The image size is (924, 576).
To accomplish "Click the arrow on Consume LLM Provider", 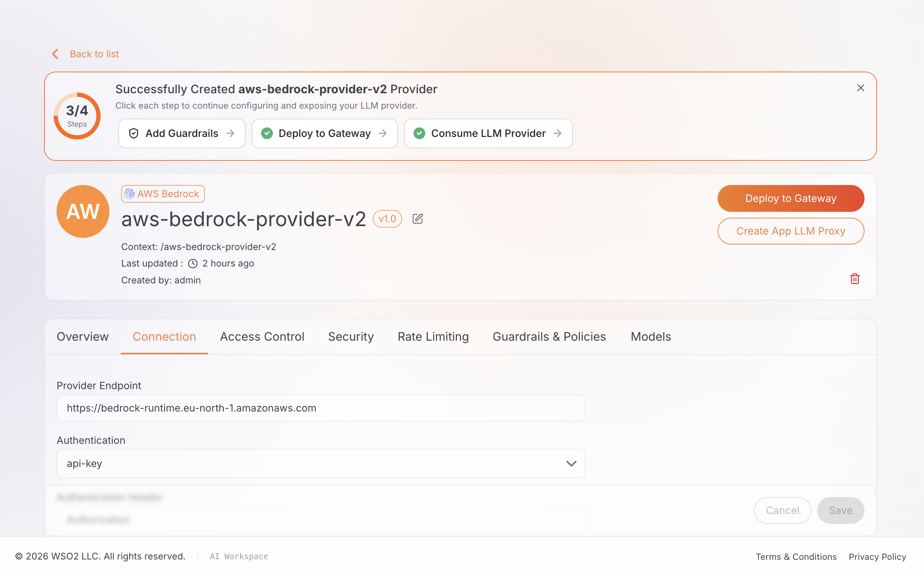I will point(557,133).
